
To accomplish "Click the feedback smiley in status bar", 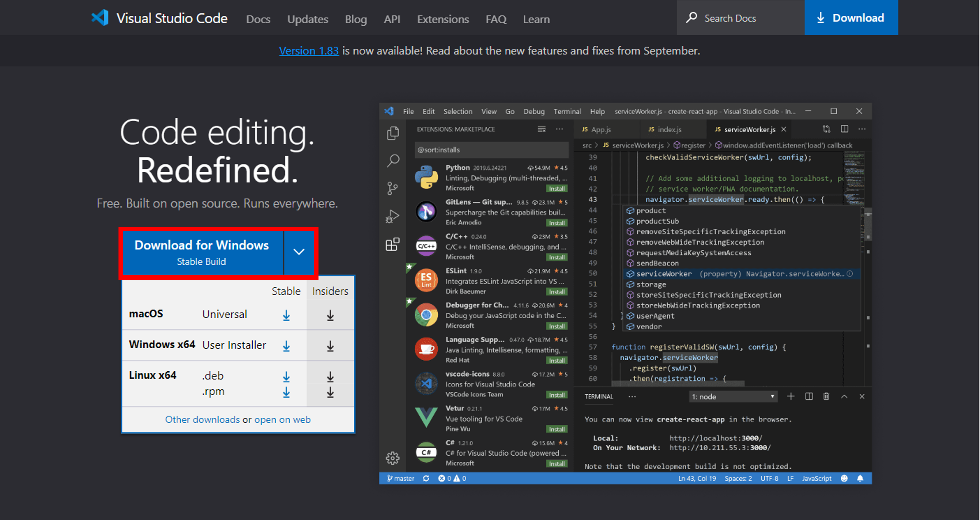I will pyautogui.click(x=844, y=478).
